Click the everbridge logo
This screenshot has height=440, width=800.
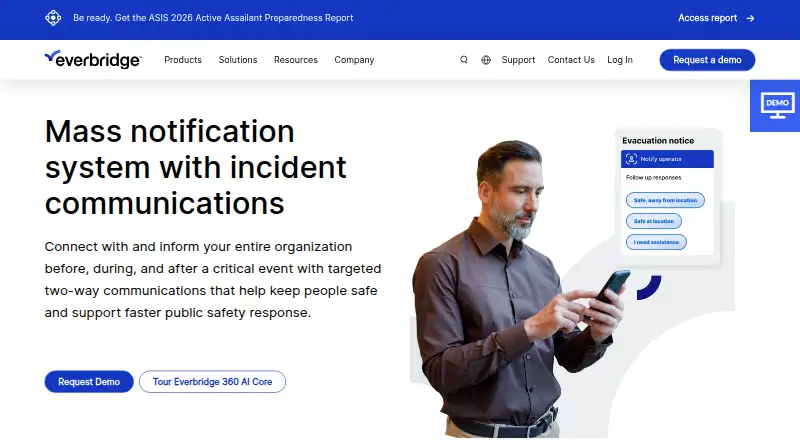(x=93, y=59)
